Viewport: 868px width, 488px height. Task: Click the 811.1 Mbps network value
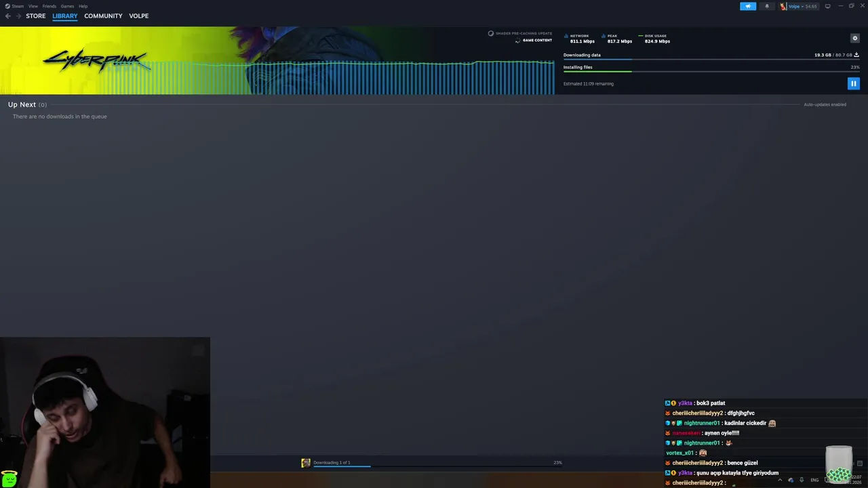583,41
